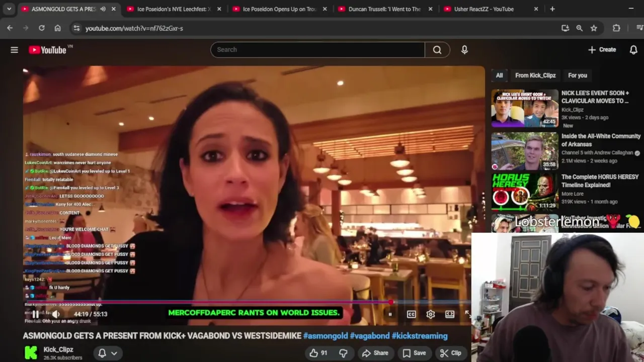Pause the video with the player button
Viewport: 644px width, 362px height.
click(36, 314)
